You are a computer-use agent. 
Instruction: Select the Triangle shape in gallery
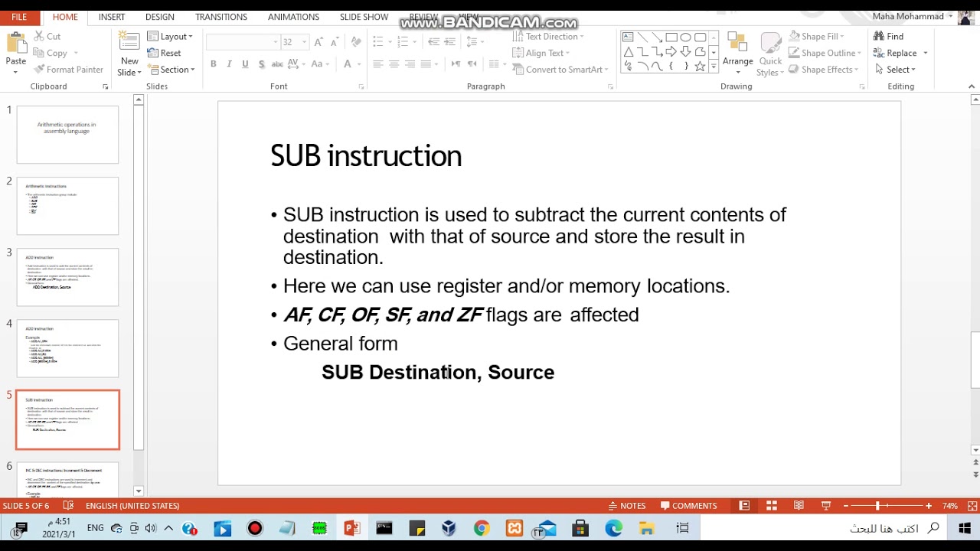628,52
